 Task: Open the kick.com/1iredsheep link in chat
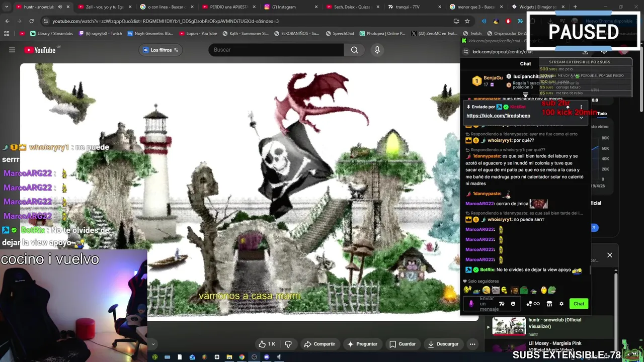click(498, 116)
